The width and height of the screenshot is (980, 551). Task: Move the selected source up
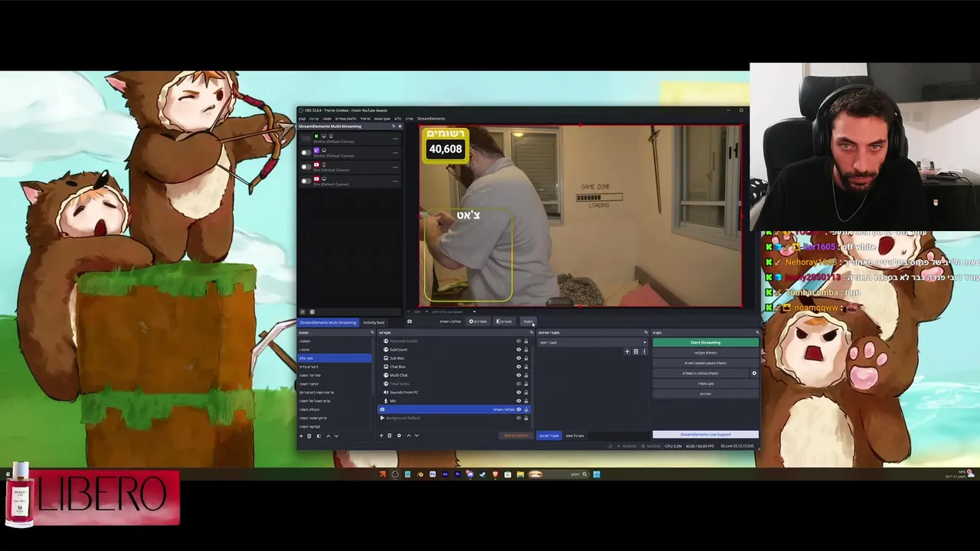tap(409, 435)
